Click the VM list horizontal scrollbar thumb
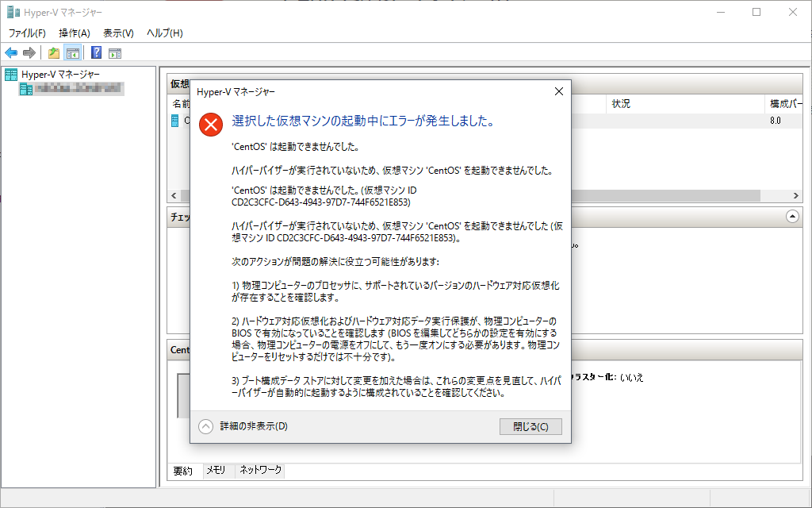Image resolution: width=812 pixels, height=508 pixels. coord(665,196)
